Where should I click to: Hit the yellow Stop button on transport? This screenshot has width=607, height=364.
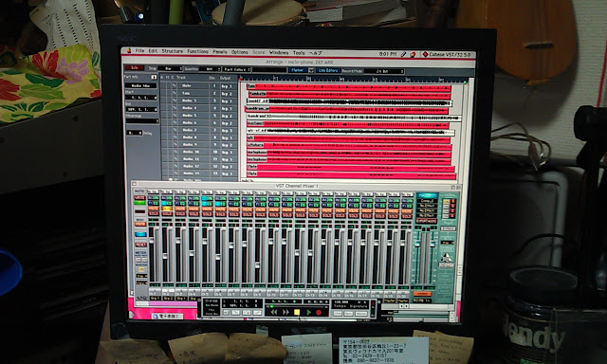point(297,312)
